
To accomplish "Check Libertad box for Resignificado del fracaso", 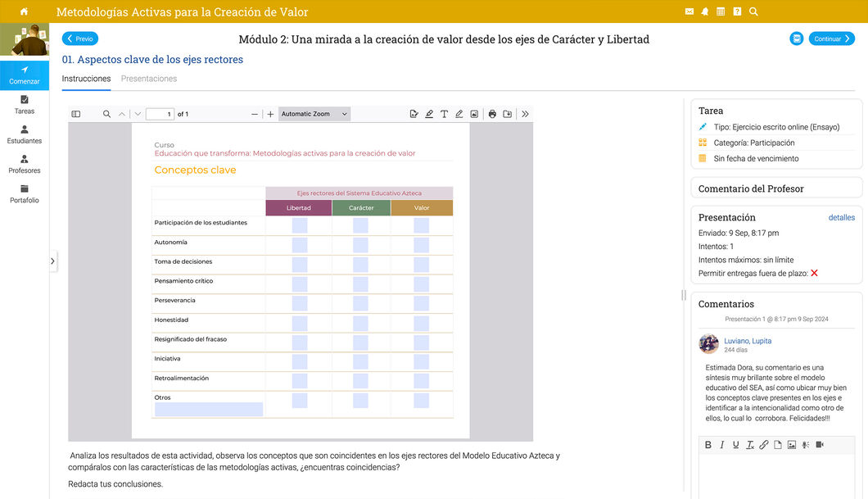I will click(300, 342).
